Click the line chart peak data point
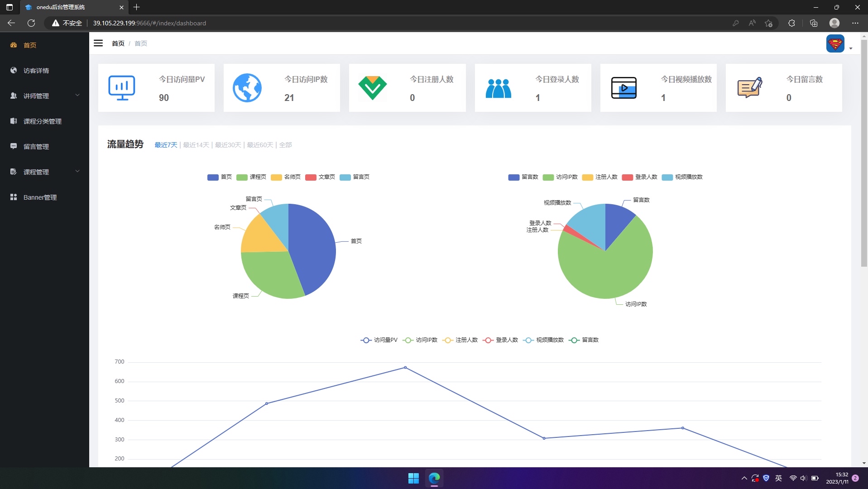 point(405,368)
